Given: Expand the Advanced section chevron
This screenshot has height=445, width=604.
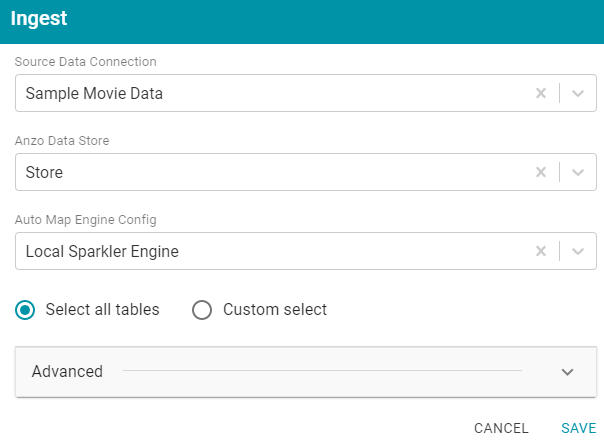Looking at the screenshot, I should tap(567, 372).
